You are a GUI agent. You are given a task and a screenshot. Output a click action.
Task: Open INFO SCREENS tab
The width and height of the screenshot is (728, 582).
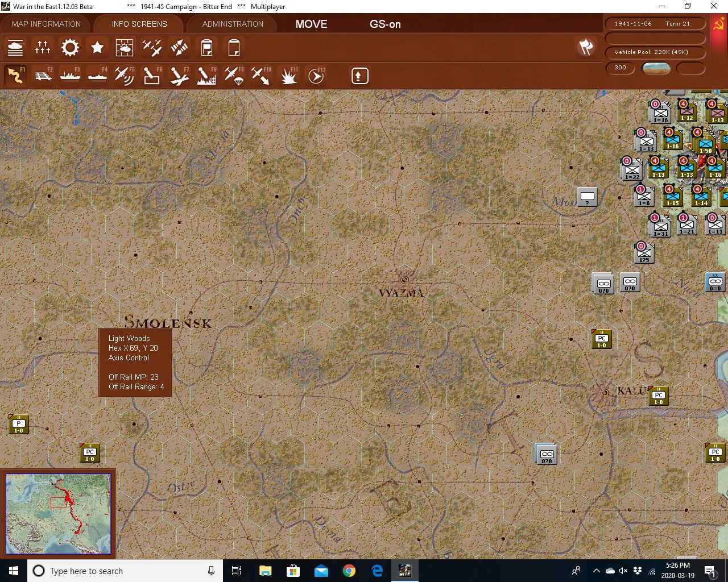(x=139, y=24)
